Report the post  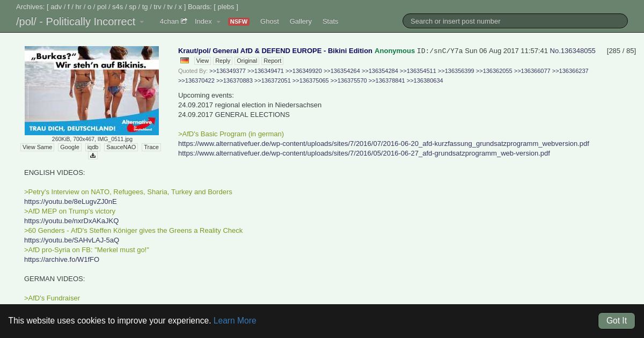[272, 61]
